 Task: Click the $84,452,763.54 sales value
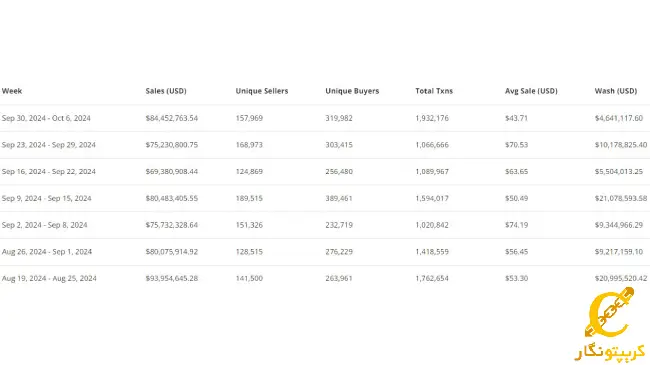172,118
